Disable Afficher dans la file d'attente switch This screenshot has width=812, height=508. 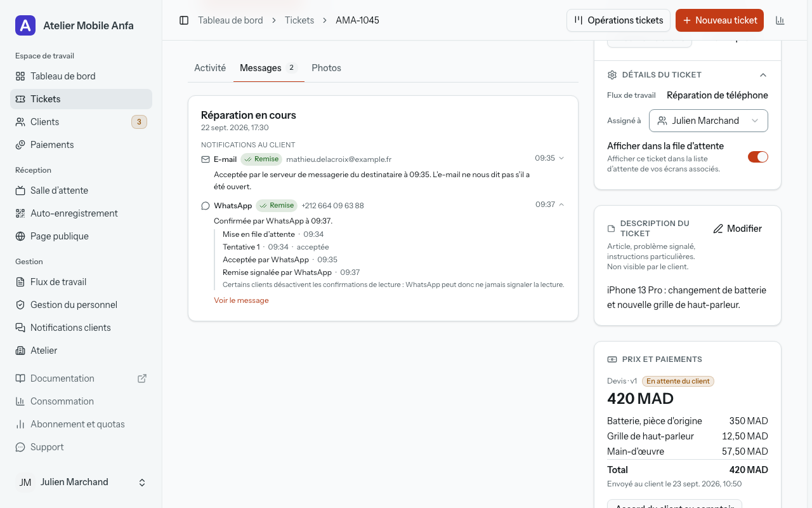[x=758, y=157]
